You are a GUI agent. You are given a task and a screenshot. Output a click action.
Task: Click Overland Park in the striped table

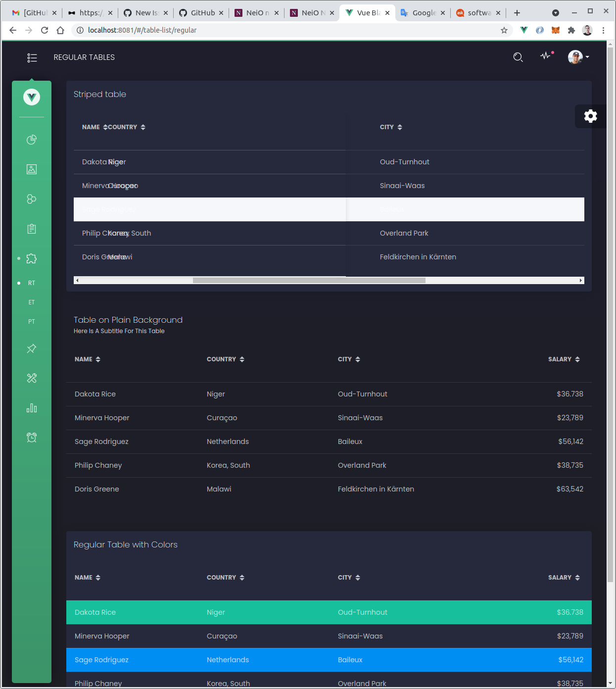point(404,233)
